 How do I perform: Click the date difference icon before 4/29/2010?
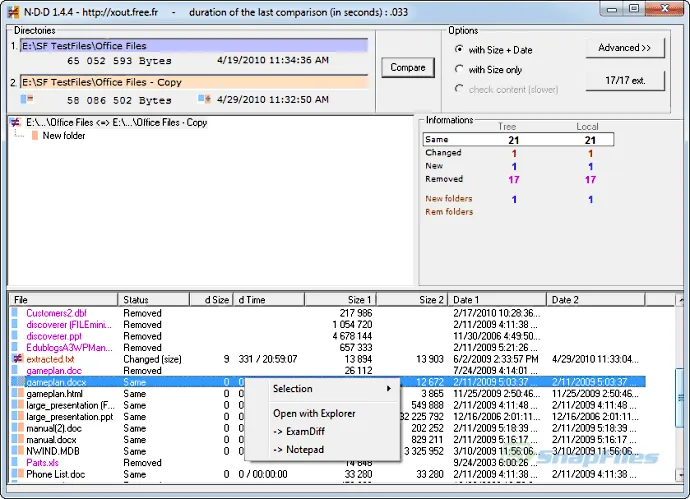[x=204, y=99]
